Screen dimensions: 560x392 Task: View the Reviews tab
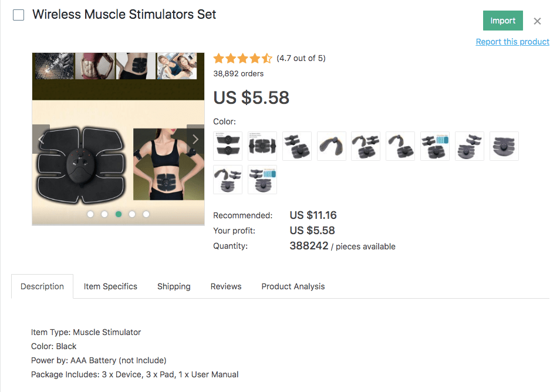[x=226, y=286]
